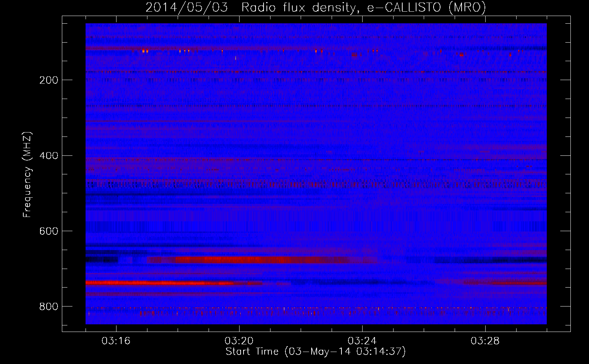Click the '200' frequency tick label
589x364 pixels.
[x=49, y=80]
